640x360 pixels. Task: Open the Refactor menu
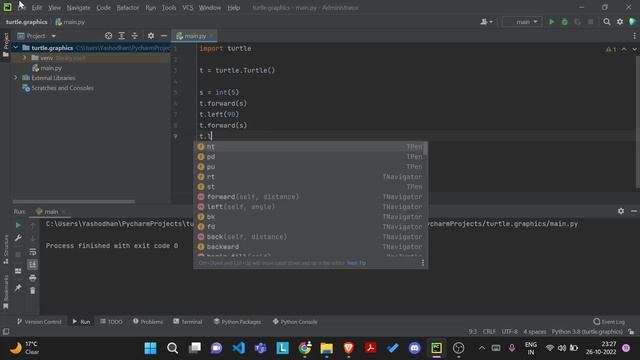pos(128,8)
